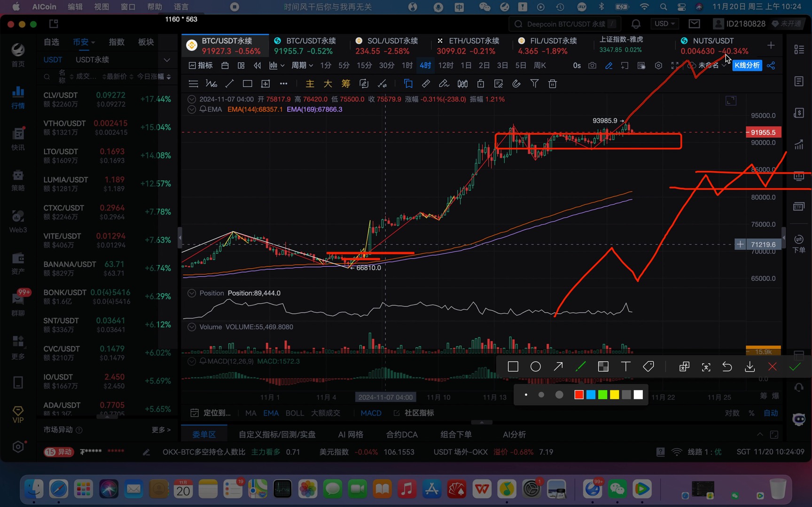Image resolution: width=812 pixels, height=507 pixels.
Task: Toggle the EMA indicator visibility circle
Action: coord(192,109)
